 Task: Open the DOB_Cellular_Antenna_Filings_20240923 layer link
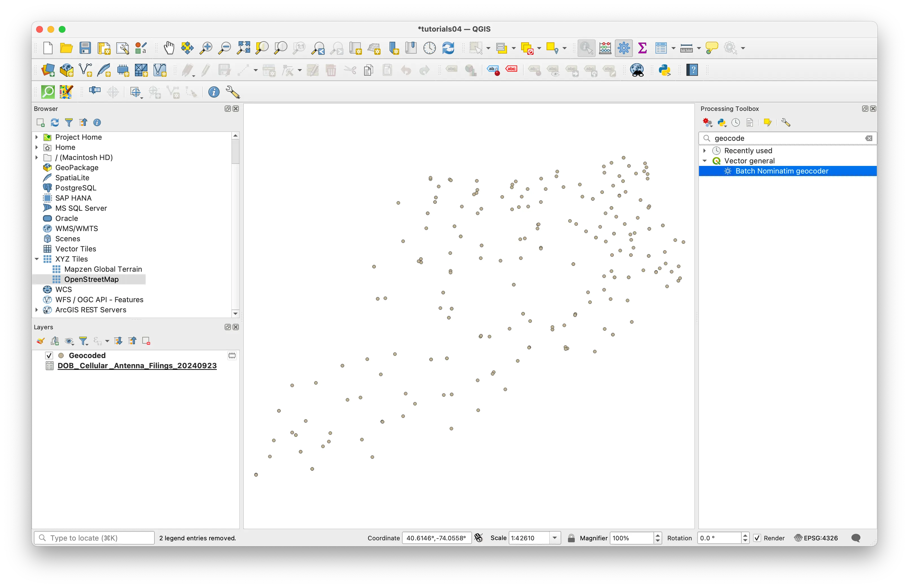point(136,365)
